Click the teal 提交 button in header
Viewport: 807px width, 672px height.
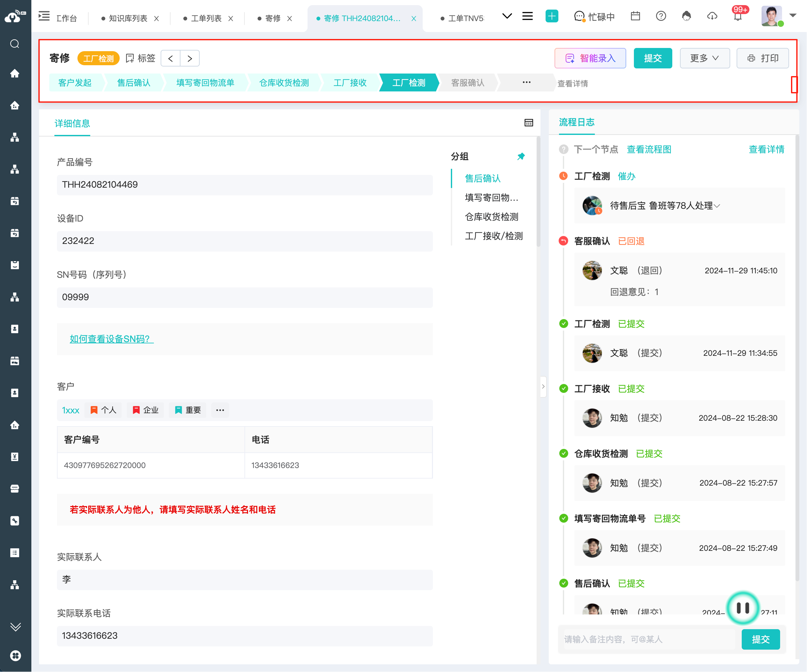pyautogui.click(x=652, y=59)
